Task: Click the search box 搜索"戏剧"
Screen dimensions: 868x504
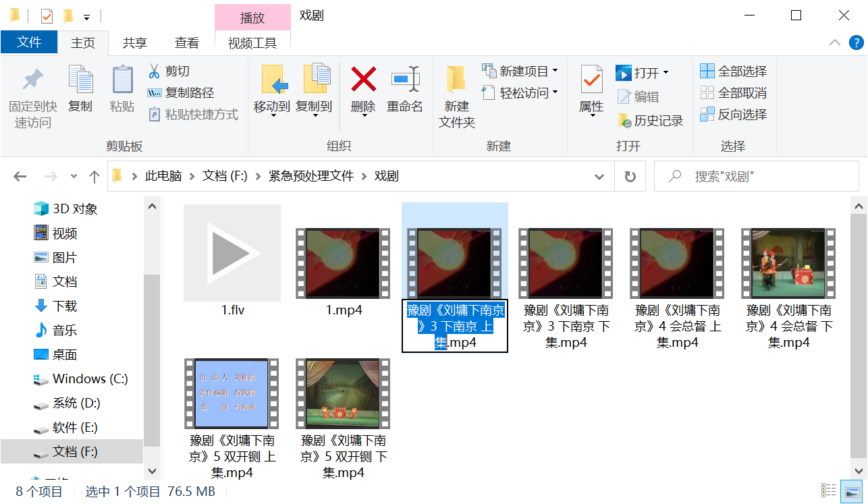Action: tap(757, 177)
